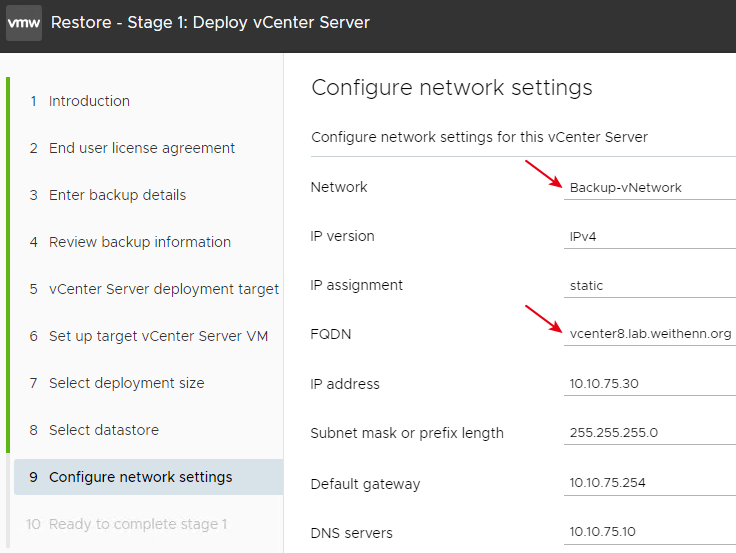Open step 2 End user license agreement

coord(132,148)
